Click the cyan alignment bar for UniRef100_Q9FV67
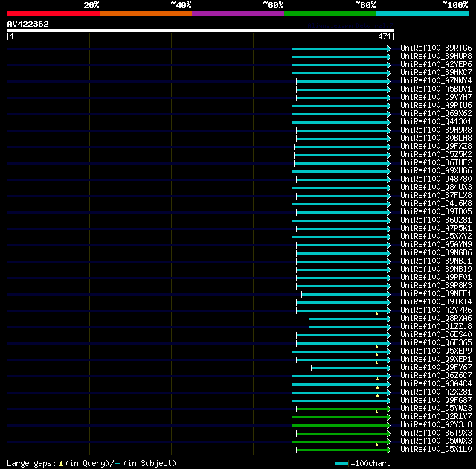Viewport: 476px width, 469px height. pos(349,368)
